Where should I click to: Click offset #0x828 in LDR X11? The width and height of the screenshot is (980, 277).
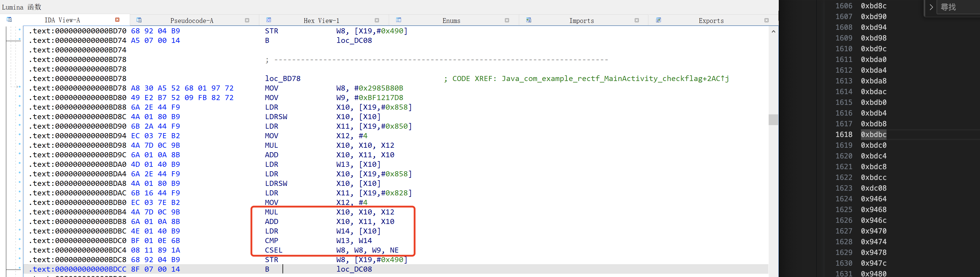(x=394, y=193)
